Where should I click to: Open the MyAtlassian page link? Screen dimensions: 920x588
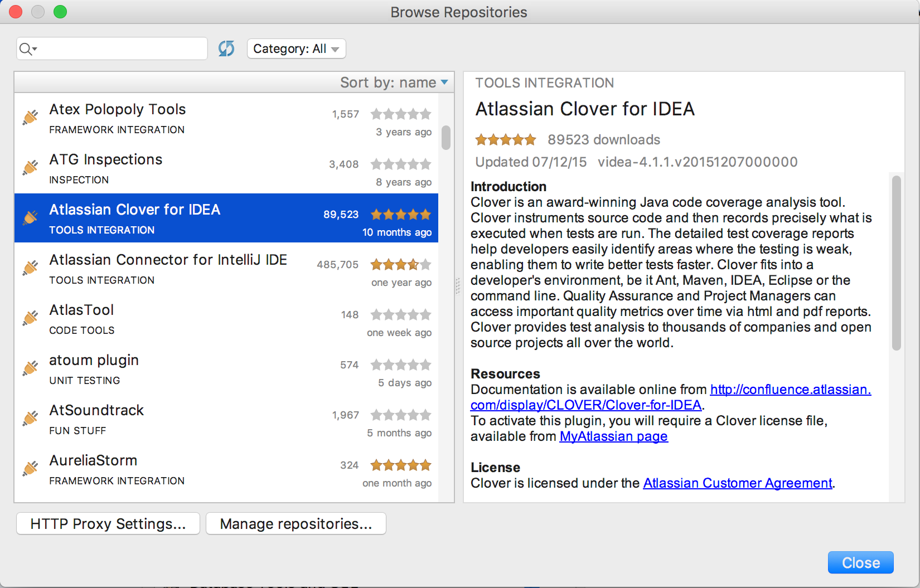(x=614, y=436)
